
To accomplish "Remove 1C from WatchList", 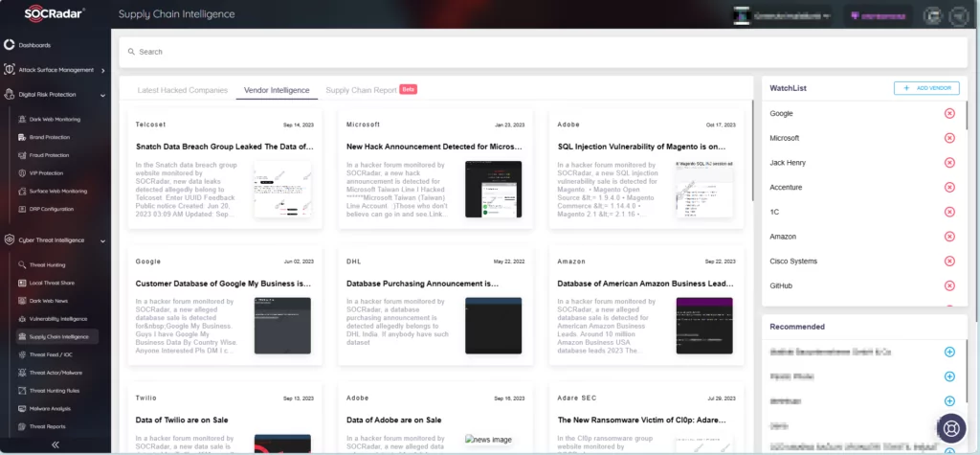I will point(949,212).
